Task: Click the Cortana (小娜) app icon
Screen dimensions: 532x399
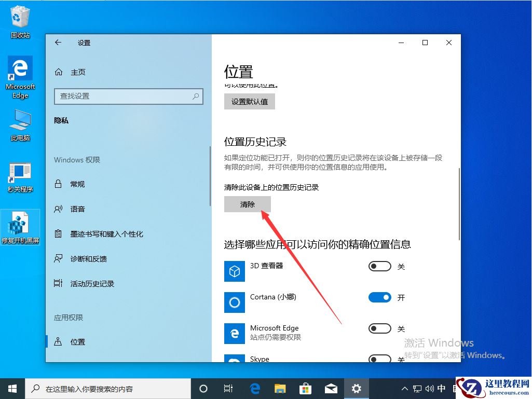Action: click(x=234, y=302)
